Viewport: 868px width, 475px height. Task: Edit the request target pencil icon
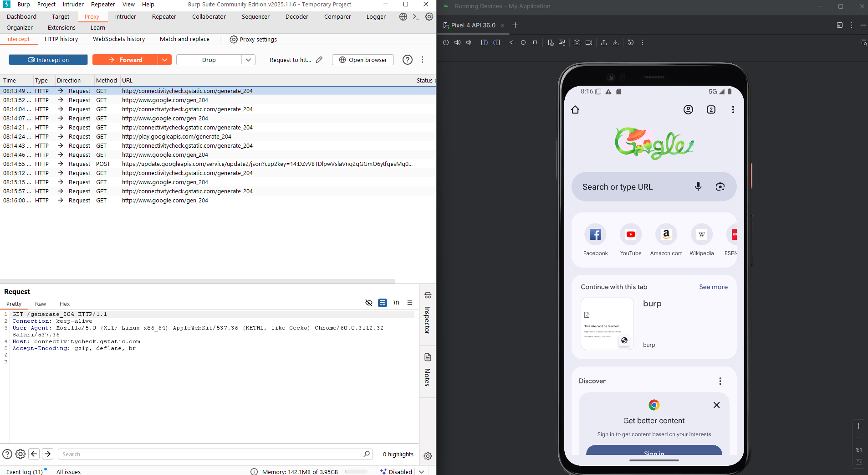click(319, 60)
